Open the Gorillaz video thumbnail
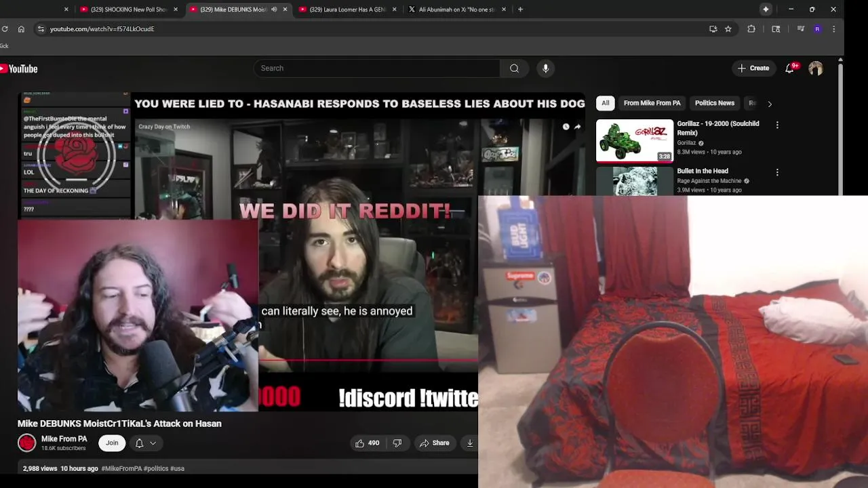Viewport: 868px width, 488px height. (635, 141)
